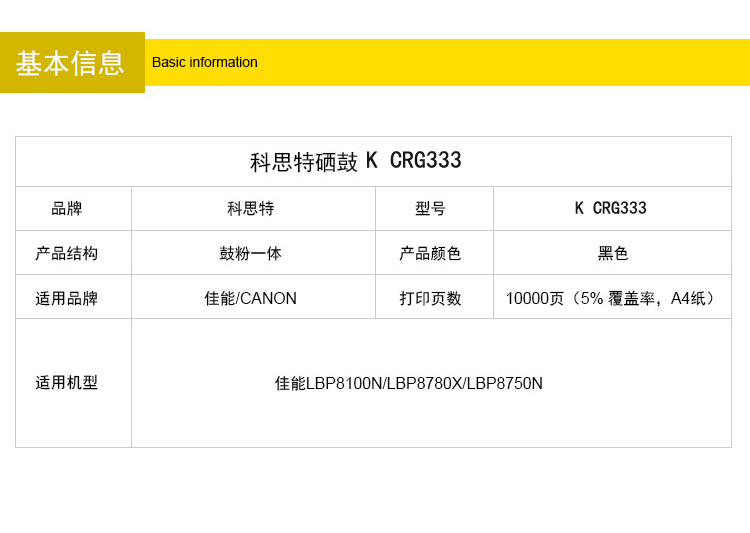Image resolution: width=750 pixels, height=533 pixels.
Task: Select the 产品颜色 label cell
Action: (x=431, y=254)
